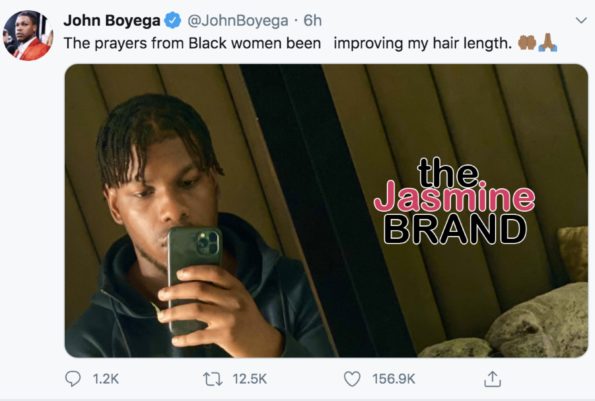Open John Boyega display name link
The width and height of the screenshot is (595, 401).
click(112, 20)
